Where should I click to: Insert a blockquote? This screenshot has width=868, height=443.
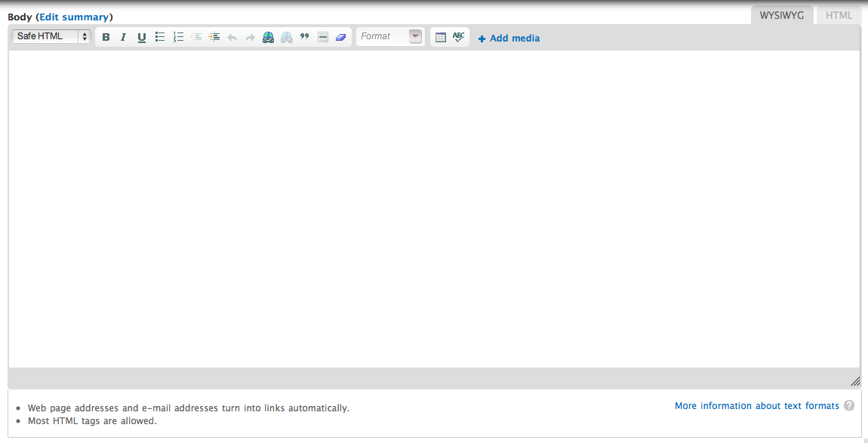tap(305, 37)
